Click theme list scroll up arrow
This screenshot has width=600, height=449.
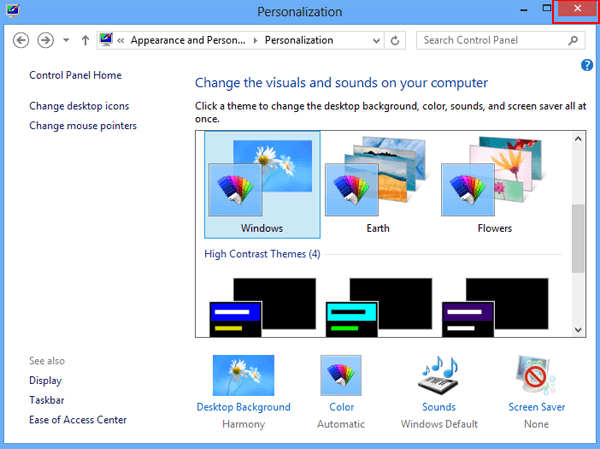coord(578,139)
